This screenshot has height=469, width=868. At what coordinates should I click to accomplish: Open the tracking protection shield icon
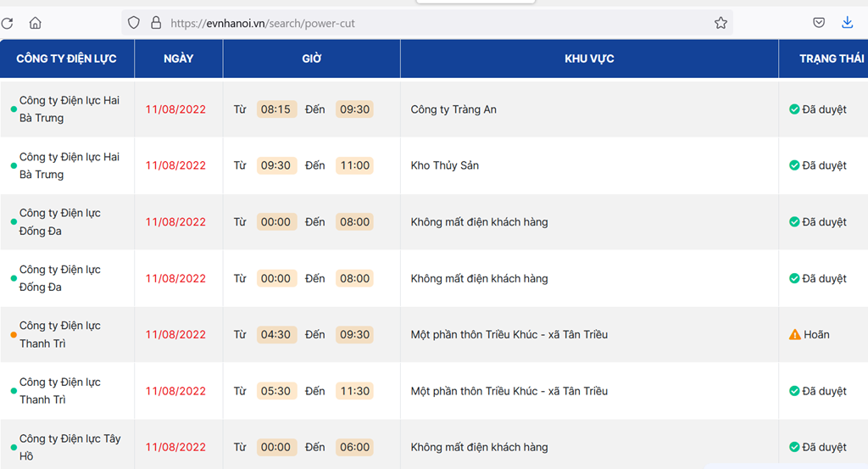133,23
